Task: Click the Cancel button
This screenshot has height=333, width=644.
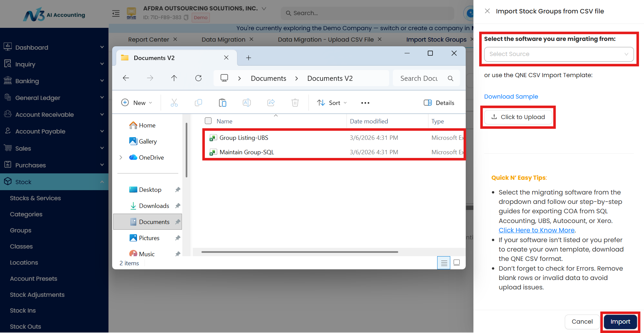Action: (582, 322)
